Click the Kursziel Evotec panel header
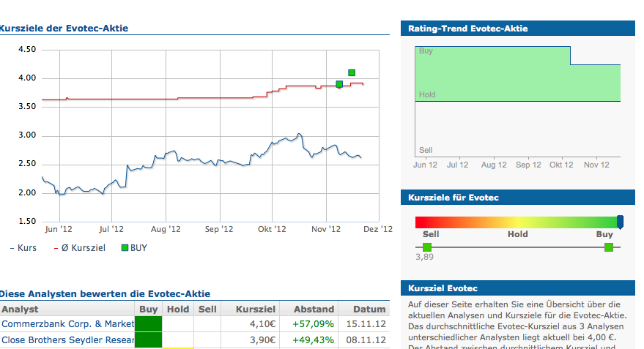Screen dimensions: 644x349 click(x=517, y=288)
